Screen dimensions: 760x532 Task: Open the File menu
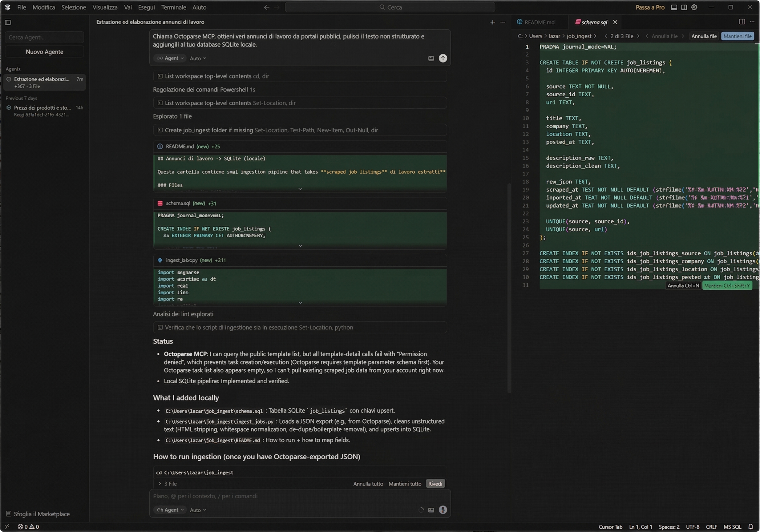coord(22,7)
